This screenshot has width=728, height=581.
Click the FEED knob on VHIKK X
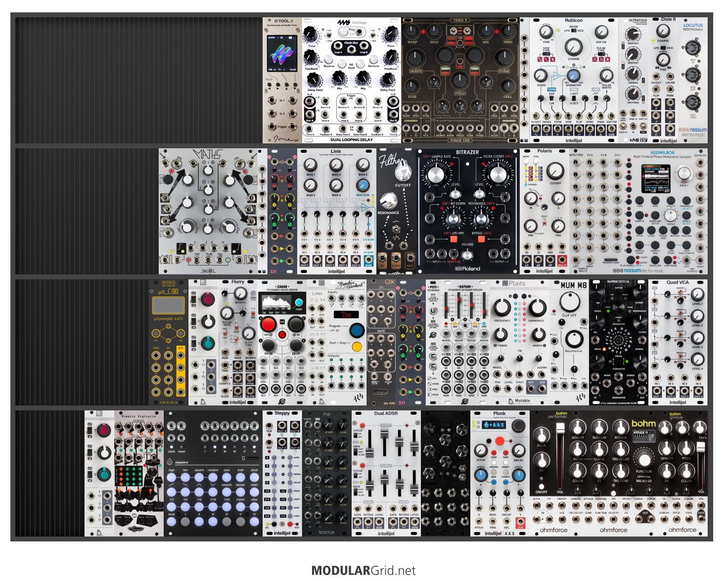pyautogui.click(x=508, y=32)
